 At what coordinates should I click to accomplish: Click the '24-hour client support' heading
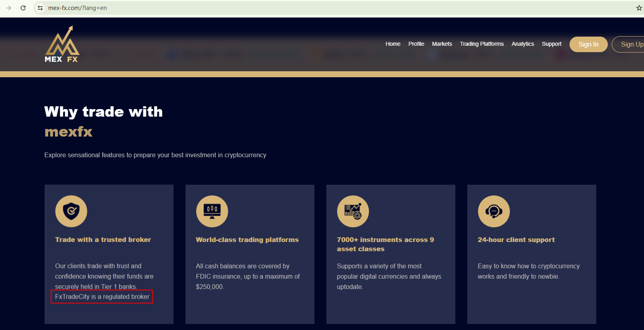516,240
